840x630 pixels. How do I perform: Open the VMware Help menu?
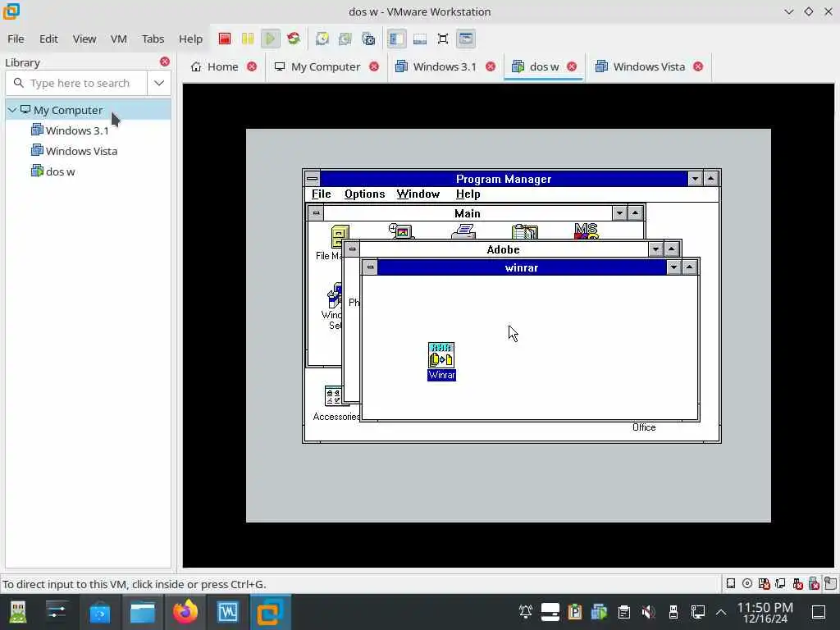pyautogui.click(x=190, y=39)
